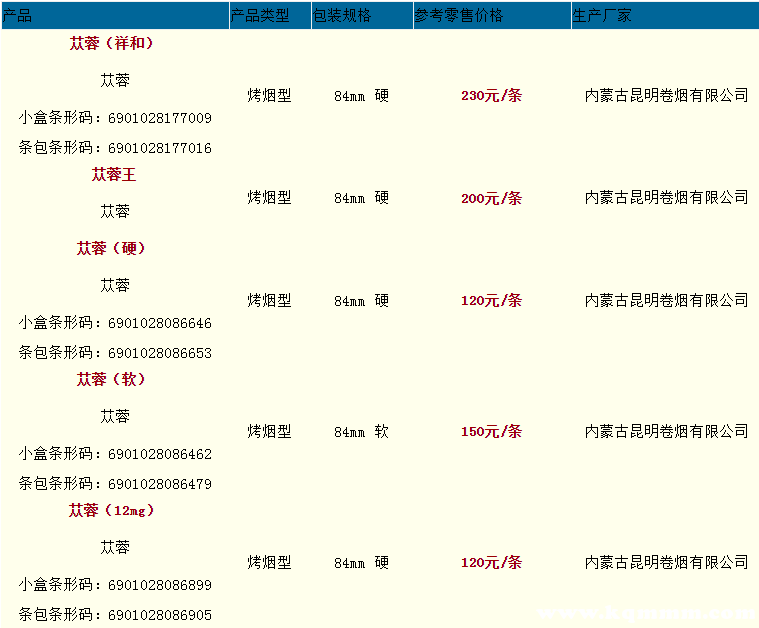Click 烤烟型 in the 苁蓉（软） row
Screen dimensions: 759x628
pos(270,431)
